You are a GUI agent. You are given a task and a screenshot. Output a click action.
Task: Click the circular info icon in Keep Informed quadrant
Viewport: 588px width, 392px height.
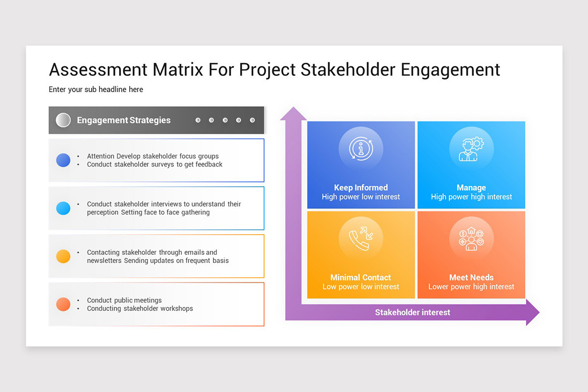[361, 147]
